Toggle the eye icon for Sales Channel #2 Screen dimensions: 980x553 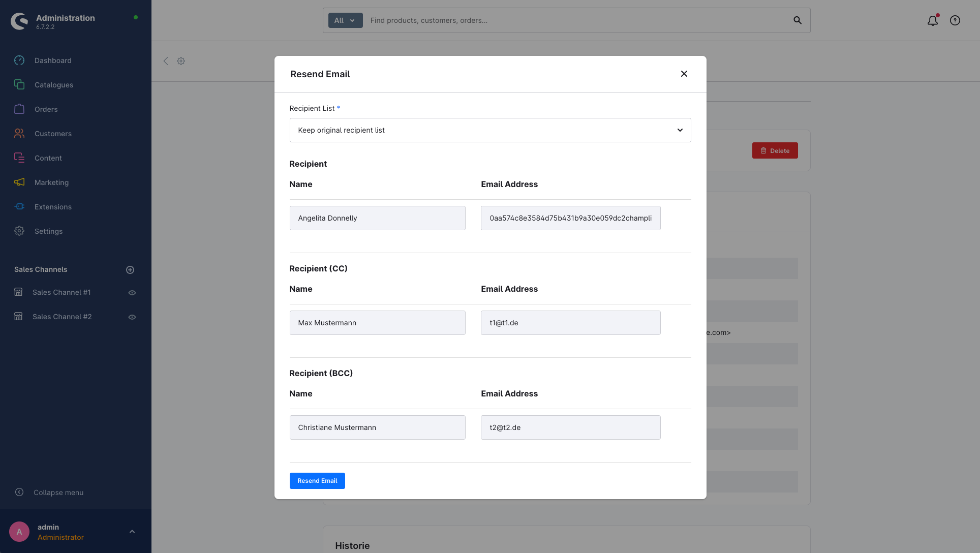pos(132,317)
